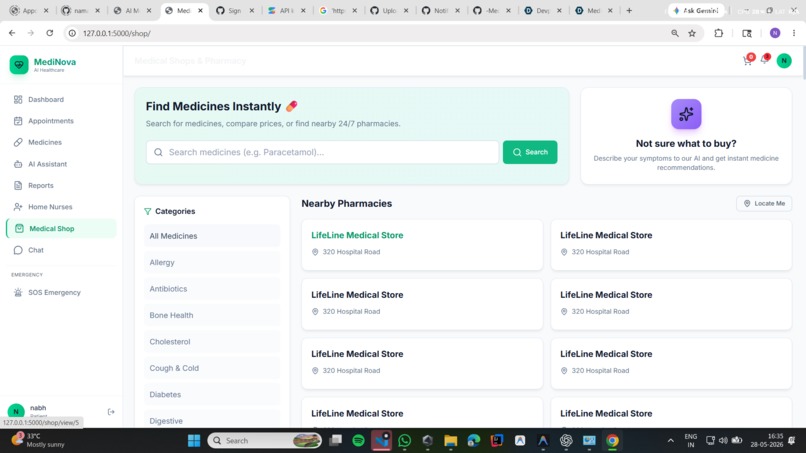Click the shopping cart icon
The width and height of the screenshot is (806, 453).
(x=748, y=61)
